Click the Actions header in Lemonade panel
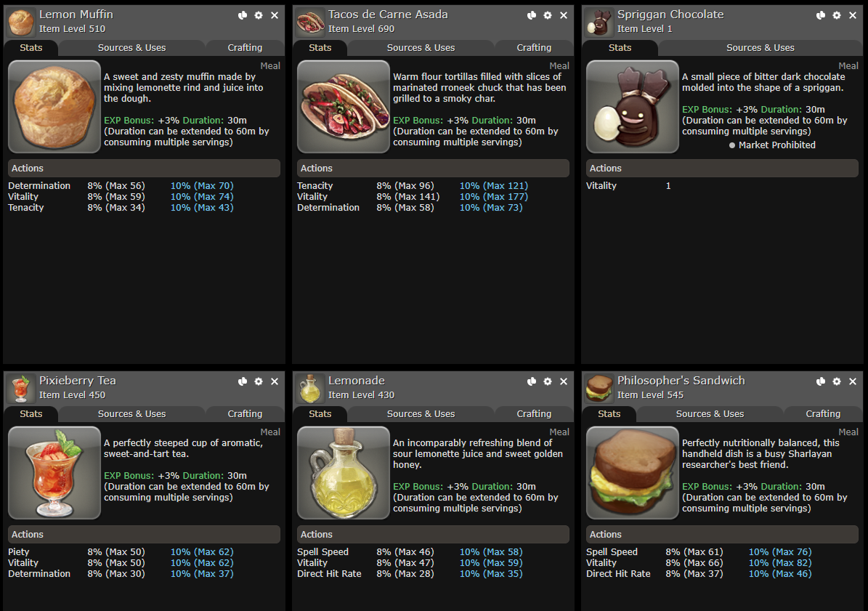The height and width of the screenshot is (611, 868). [x=433, y=534]
